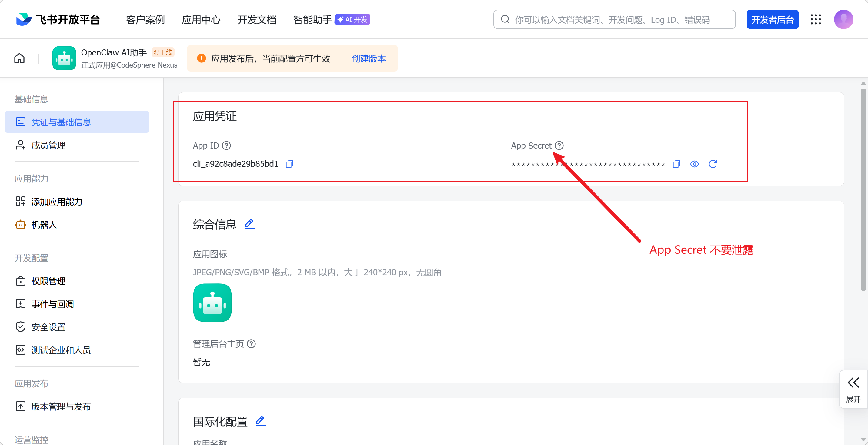Click the 开发者后台 button
Viewport: 868px width, 445px height.
(772, 20)
